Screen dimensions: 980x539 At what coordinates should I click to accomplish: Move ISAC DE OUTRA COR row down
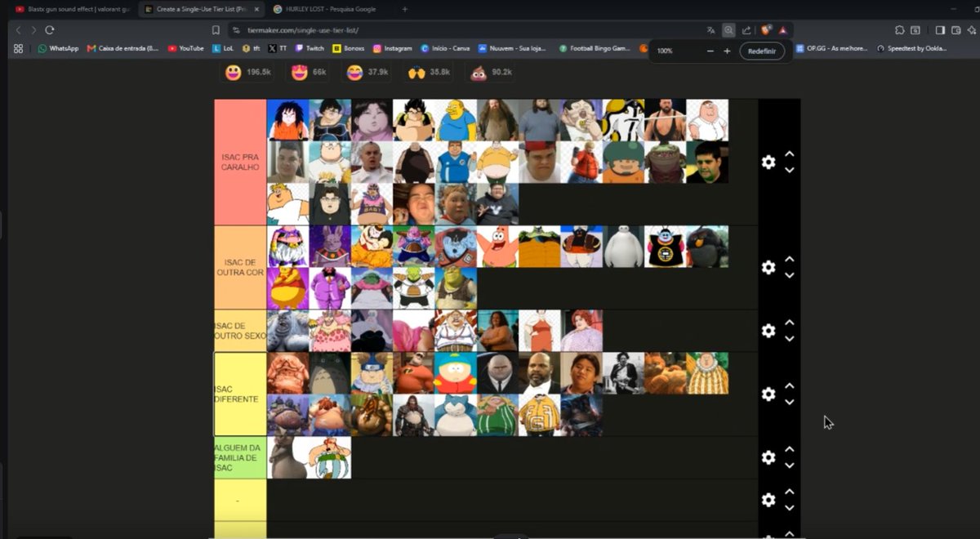(790, 275)
